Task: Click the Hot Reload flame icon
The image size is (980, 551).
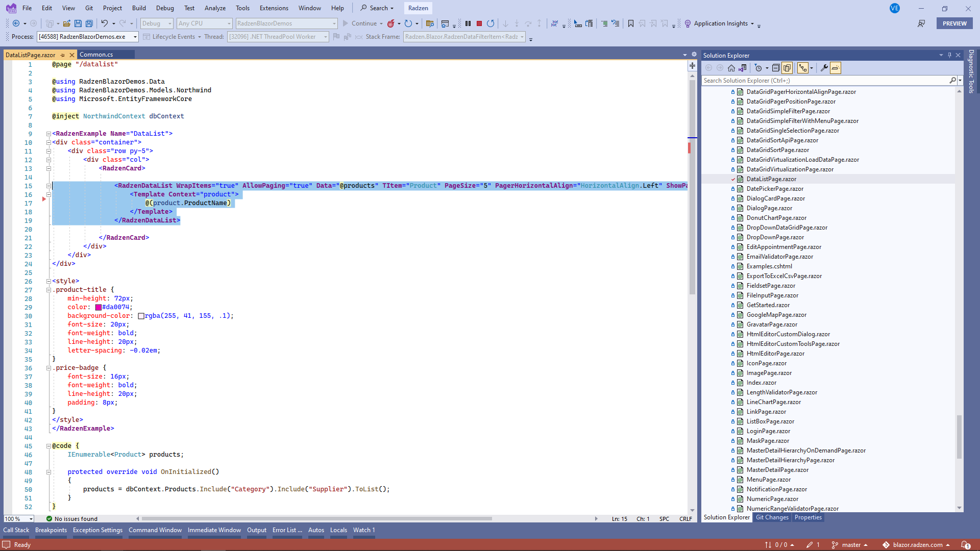Action: 391,23
